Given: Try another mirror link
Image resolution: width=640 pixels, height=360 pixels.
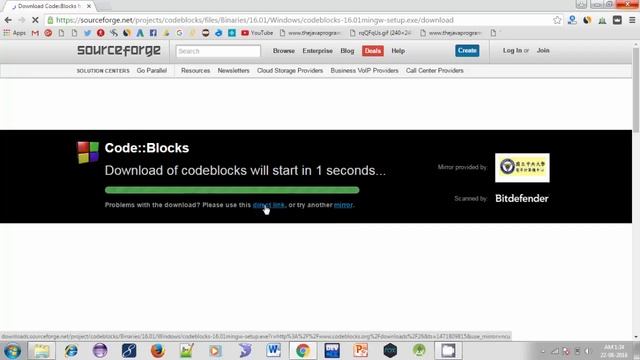Looking at the screenshot, I should tap(343, 205).
